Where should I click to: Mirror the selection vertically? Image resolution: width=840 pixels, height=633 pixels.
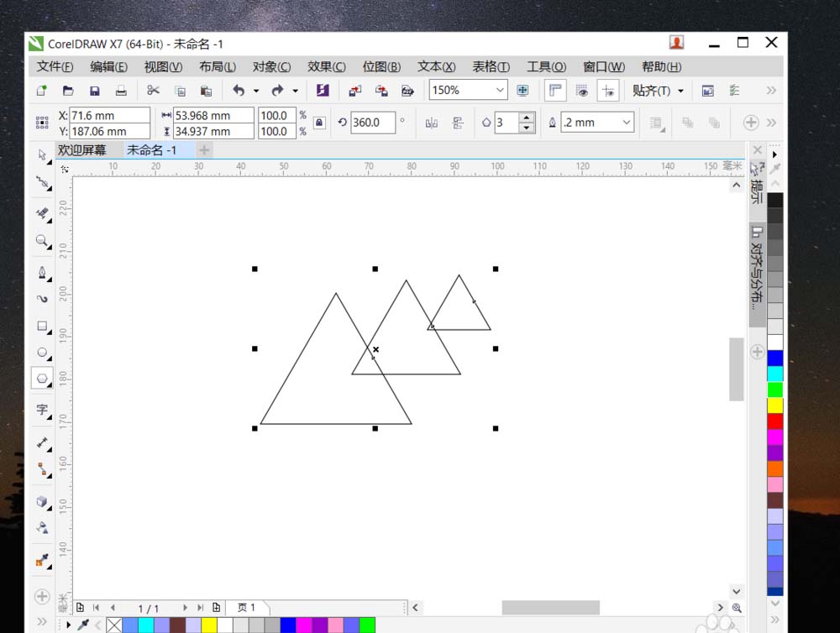pyautogui.click(x=459, y=122)
